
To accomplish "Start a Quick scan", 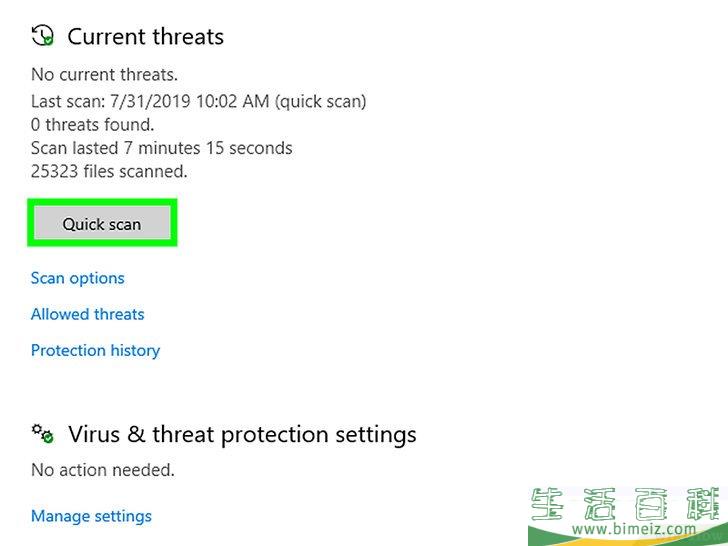I will pos(102,224).
